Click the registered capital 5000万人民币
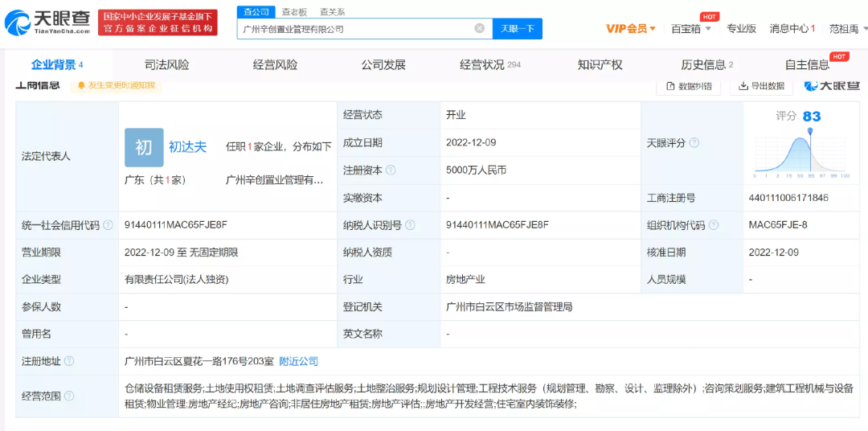This screenshot has height=431, width=868. (476, 170)
